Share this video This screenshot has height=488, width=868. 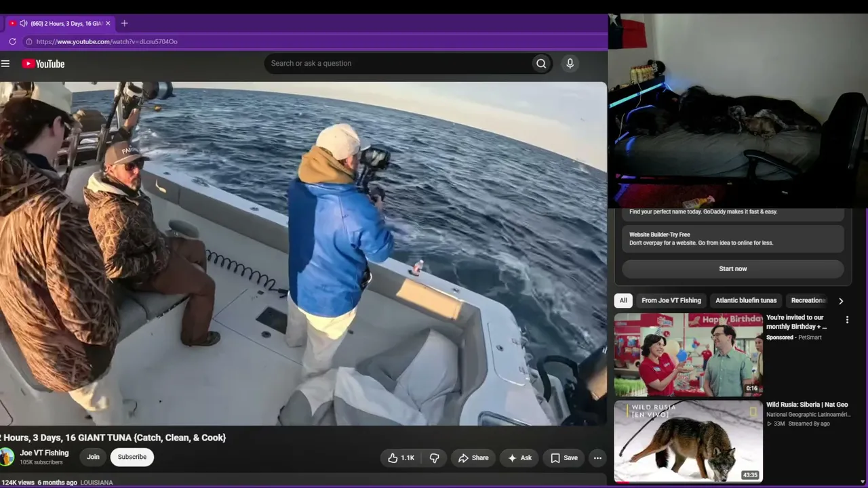(473, 458)
